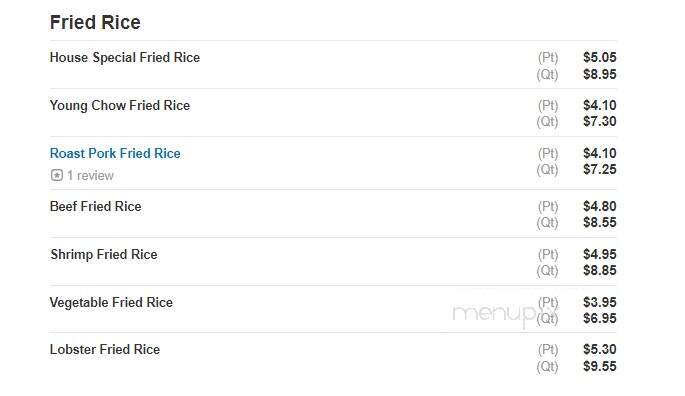Open the 1 review link
The width and height of the screenshot is (685, 396).
[x=90, y=176]
